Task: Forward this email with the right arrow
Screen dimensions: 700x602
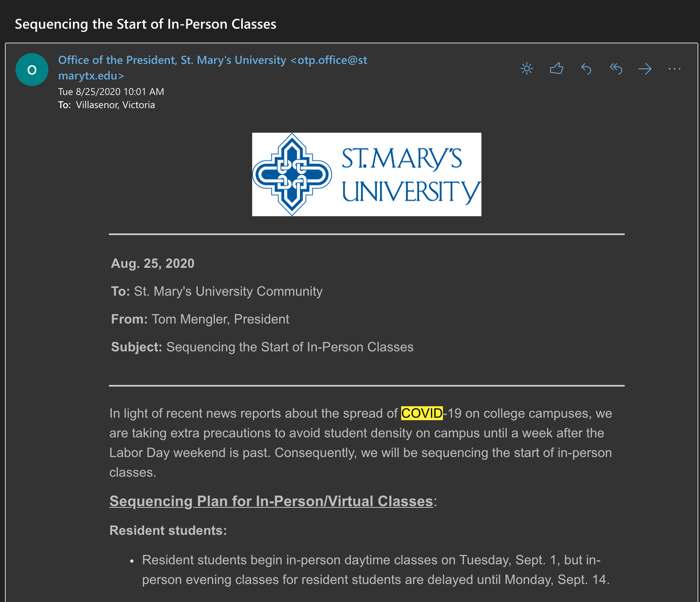Action: (645, 69)
